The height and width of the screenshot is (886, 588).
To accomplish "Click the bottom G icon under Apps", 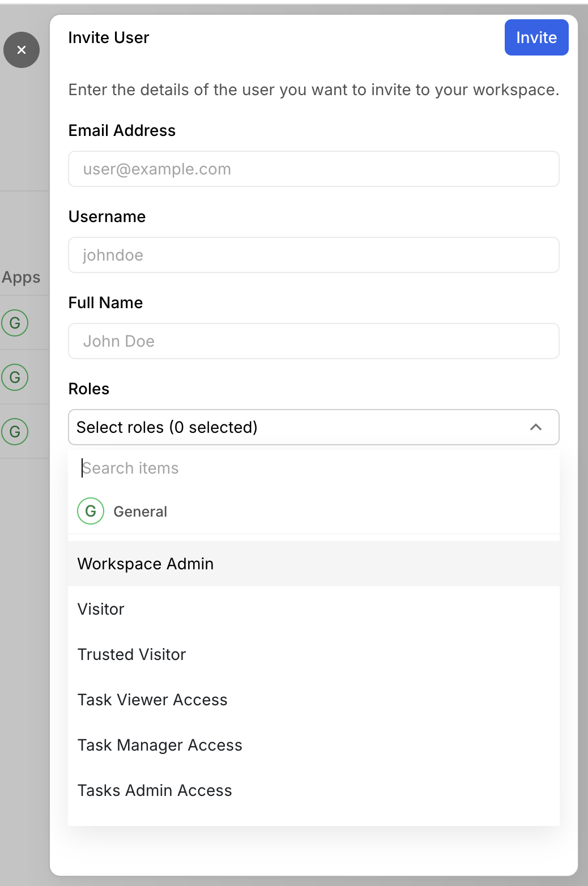I will [x=15, y=432].
